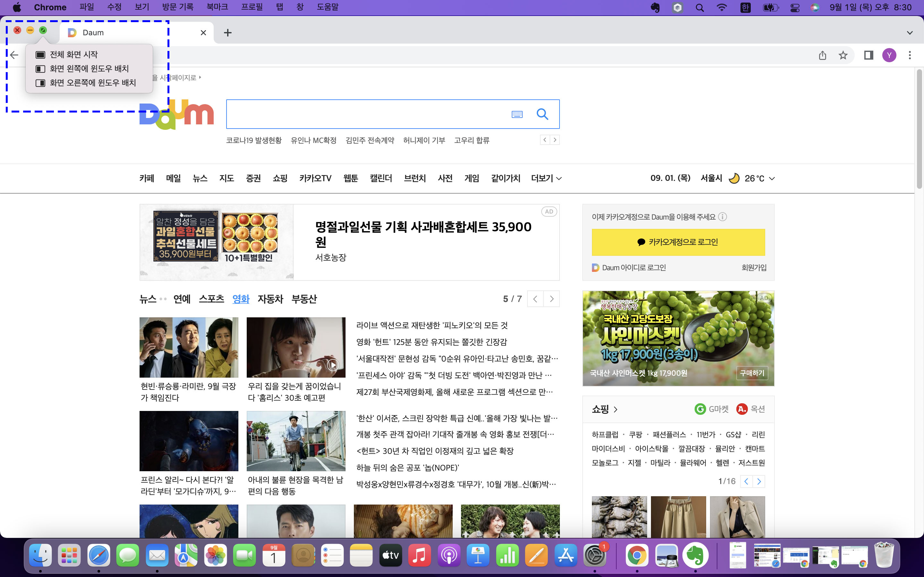Open the 회원가입 link

(753, 268)
